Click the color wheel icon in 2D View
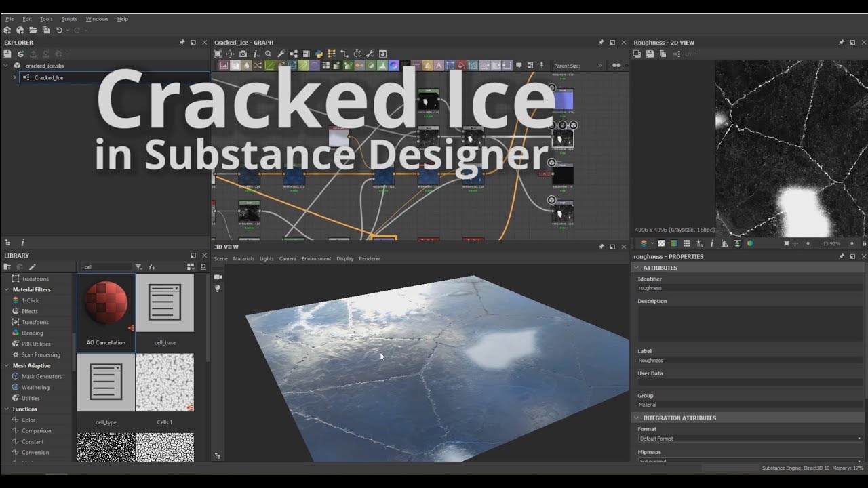Screen dimensions: 868x488 point(750,243)
